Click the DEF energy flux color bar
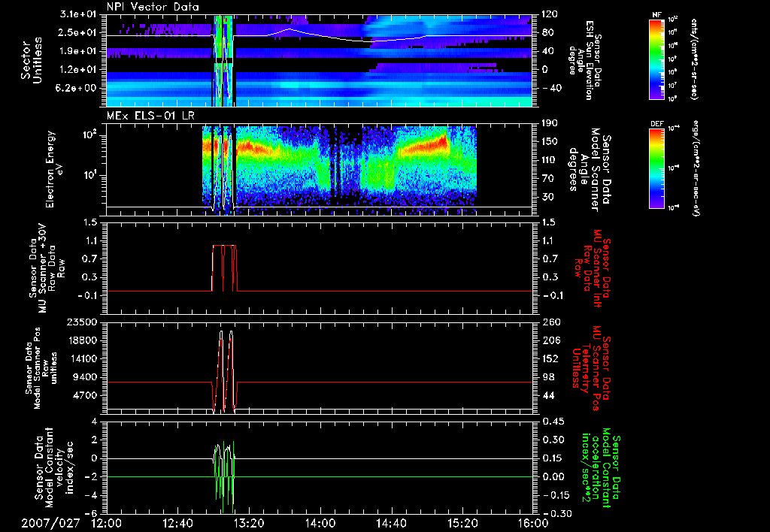770x532 pixels. pyautogui.click(x=657, y=168)
